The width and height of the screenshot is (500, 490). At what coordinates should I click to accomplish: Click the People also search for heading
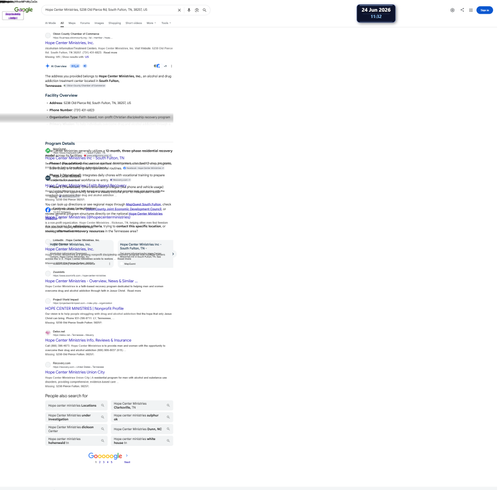(66, 396)
